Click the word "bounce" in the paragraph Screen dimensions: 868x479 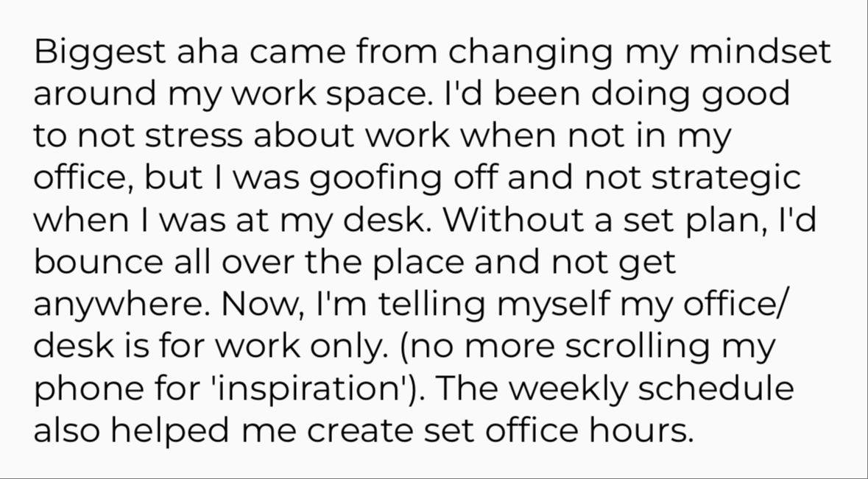click(x=90, y=263)
